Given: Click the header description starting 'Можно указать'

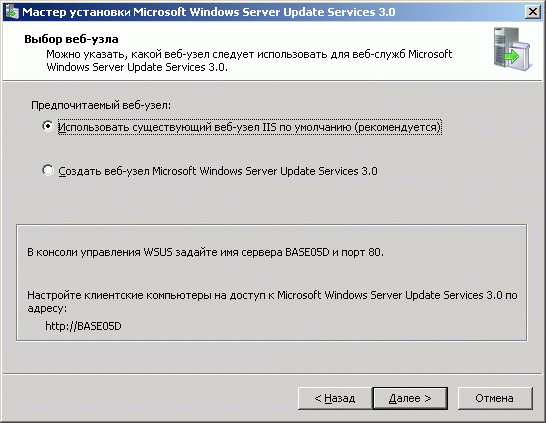Looking at the screenshot, I should 249,61.
